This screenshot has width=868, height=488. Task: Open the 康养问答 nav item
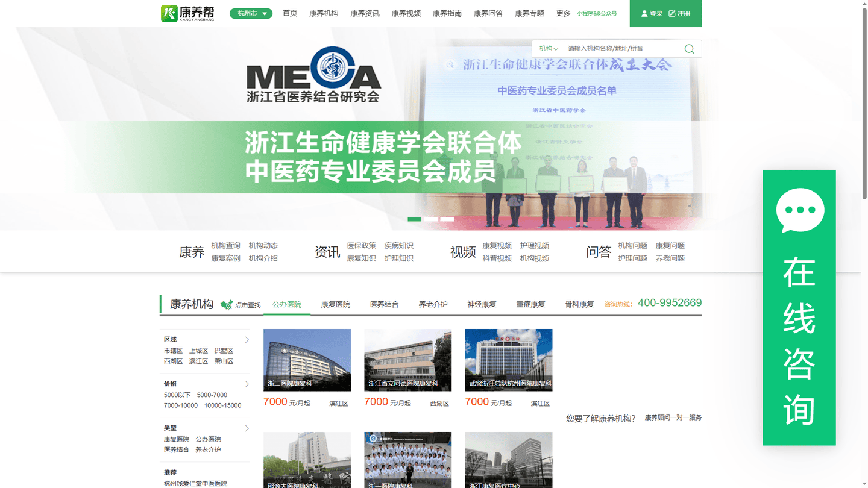pyautogui.click(x=488, y=13)
